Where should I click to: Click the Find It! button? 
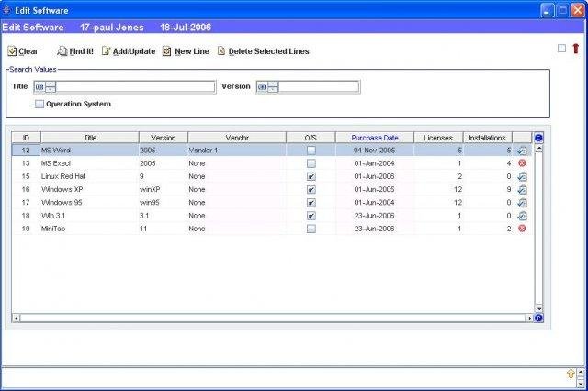(75, 51)
